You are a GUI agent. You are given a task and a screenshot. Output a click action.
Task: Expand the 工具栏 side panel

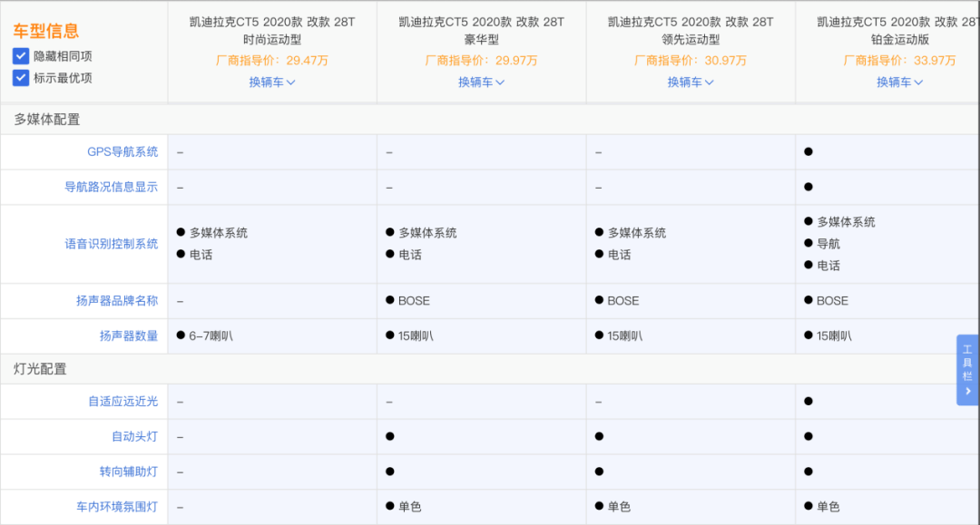coord(967,370)
